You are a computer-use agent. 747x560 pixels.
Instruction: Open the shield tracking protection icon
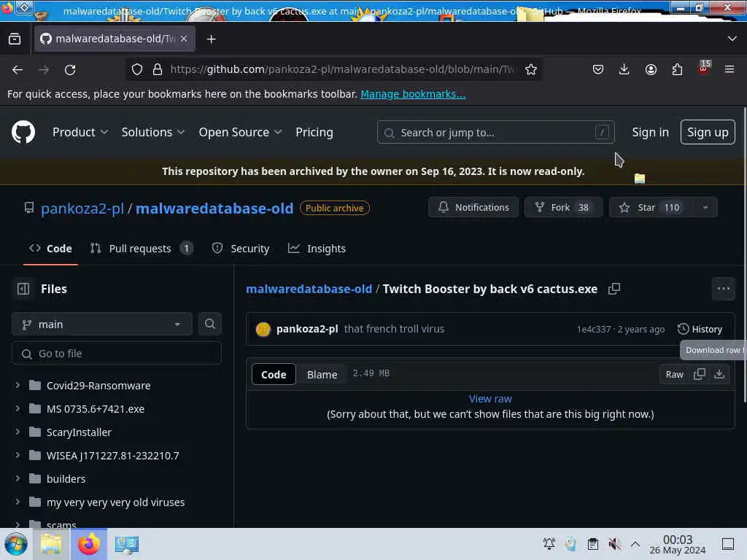tap(137, 69)
